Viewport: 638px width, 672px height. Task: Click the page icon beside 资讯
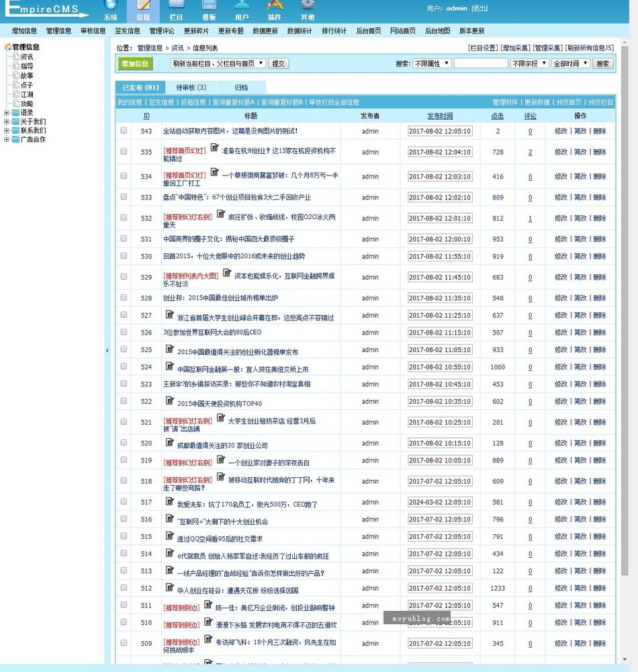tap(16, 56)
